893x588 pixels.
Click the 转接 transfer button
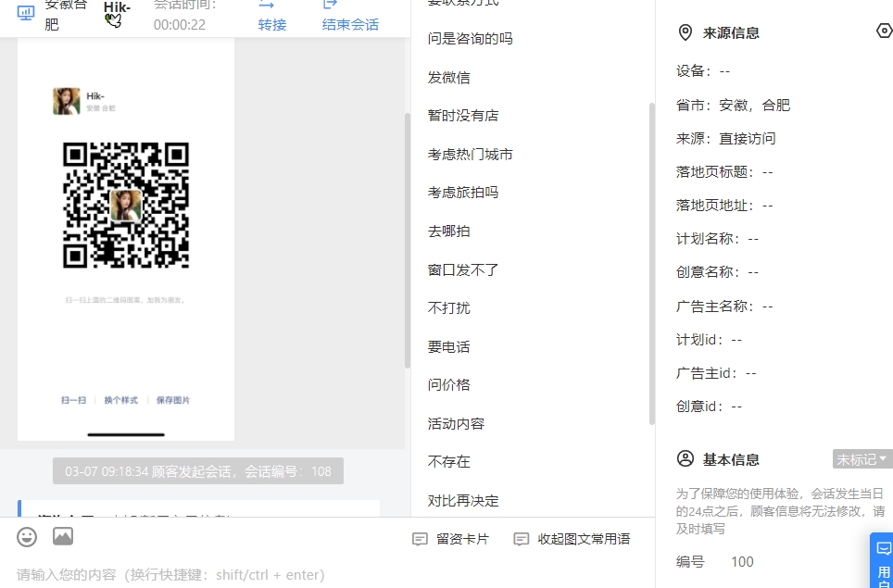click(x=271, y=16)
